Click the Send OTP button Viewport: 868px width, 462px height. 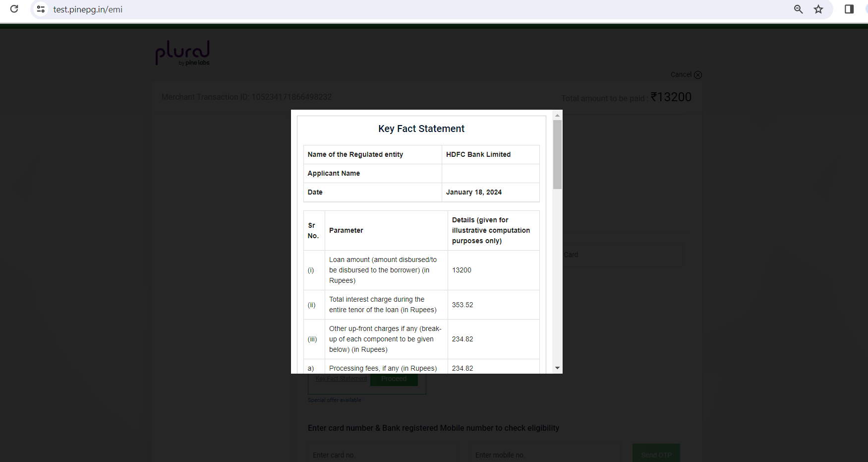point(656,455)
